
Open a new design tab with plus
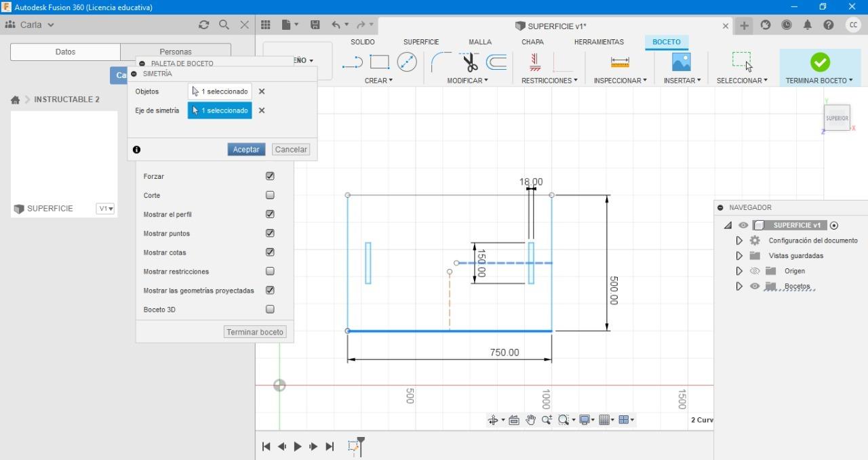point(745,25)
